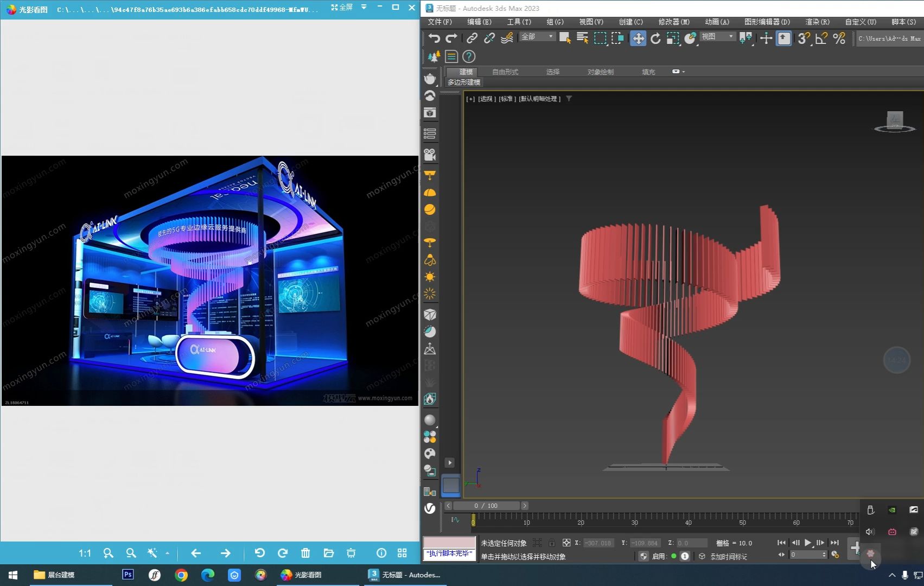This screenshot has height=586, width=924.
Task: Enable the 3D snaps toggle
Action: point(802,38)
